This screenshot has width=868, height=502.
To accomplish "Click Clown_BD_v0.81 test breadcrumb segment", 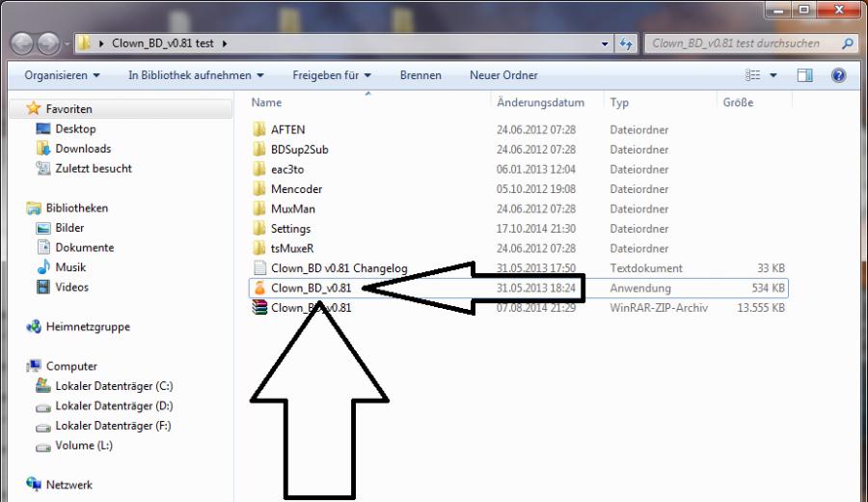I will point(163,43).
